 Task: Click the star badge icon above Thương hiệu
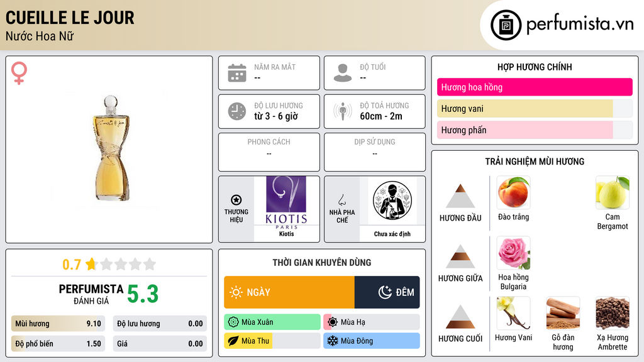click(236, 200)
